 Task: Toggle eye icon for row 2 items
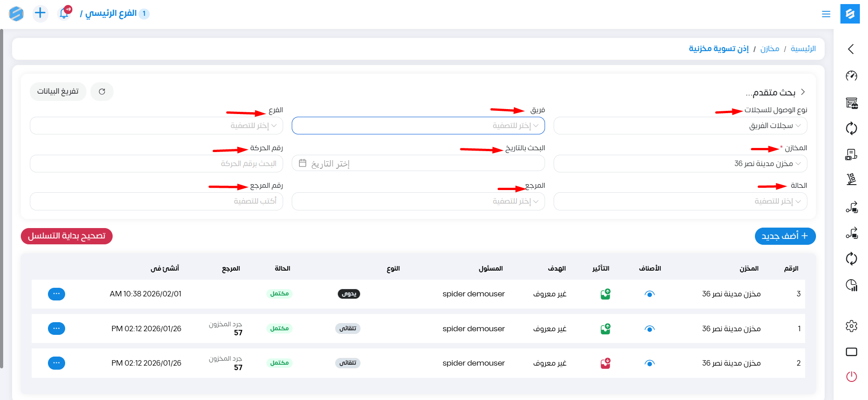click(650, 363)
